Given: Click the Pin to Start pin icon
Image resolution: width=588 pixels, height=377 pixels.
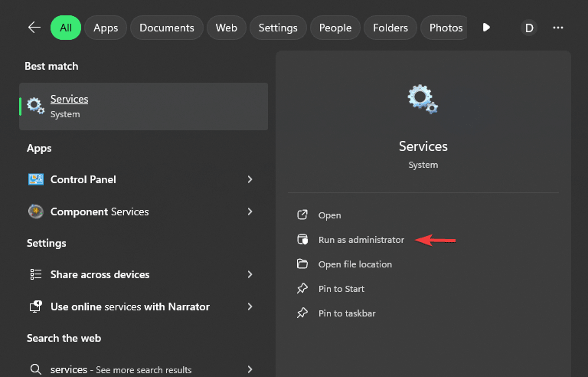Looking at the screenshot, I should tap(302, 288).
